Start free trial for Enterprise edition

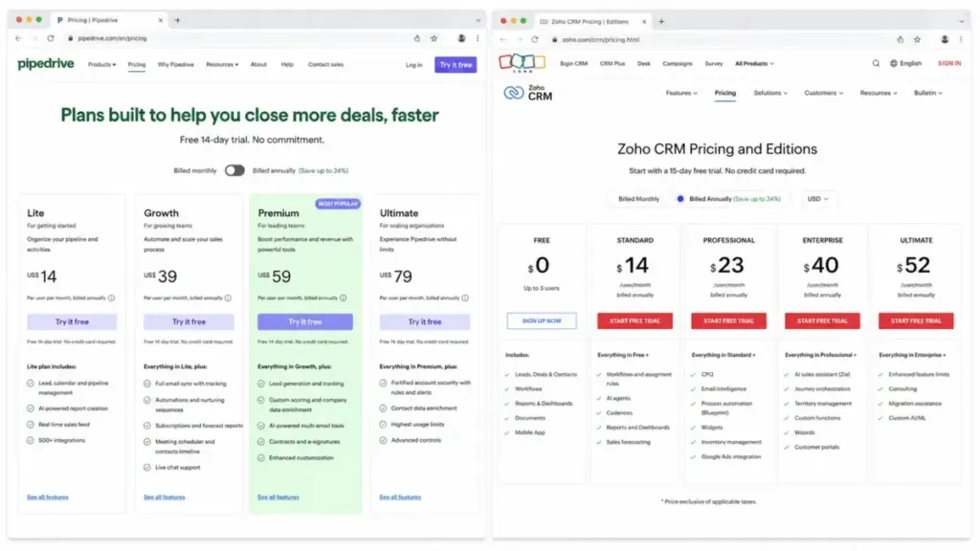[x=822, y=320]
